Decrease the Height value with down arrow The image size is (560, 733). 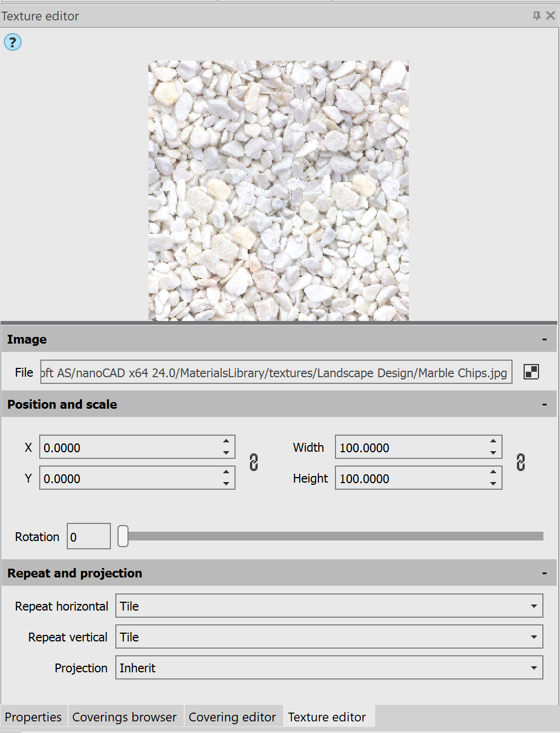493,484
